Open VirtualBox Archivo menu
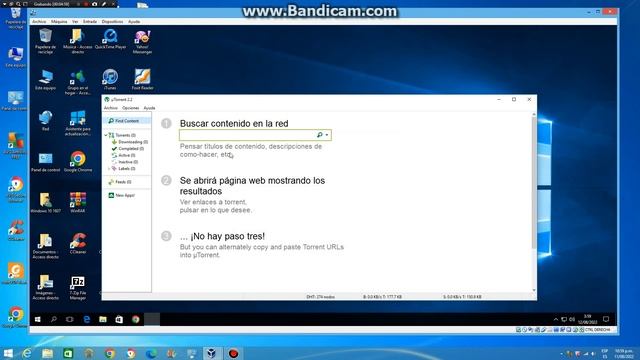The height and width of the screenshot is (360, 640). (x=39, y=22)
